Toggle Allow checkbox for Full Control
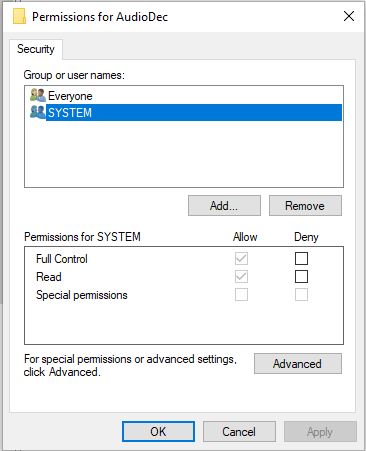Screen dimensions: 366x451 [241, 258]
